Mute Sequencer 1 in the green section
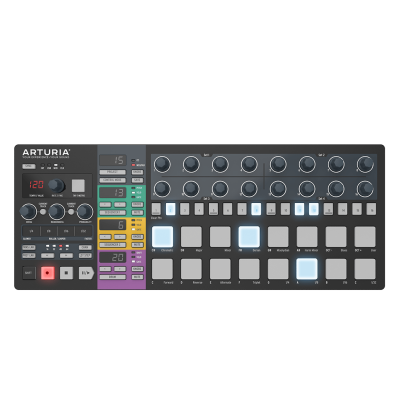This screenshot has width=400, height=400. coord(137,212)
